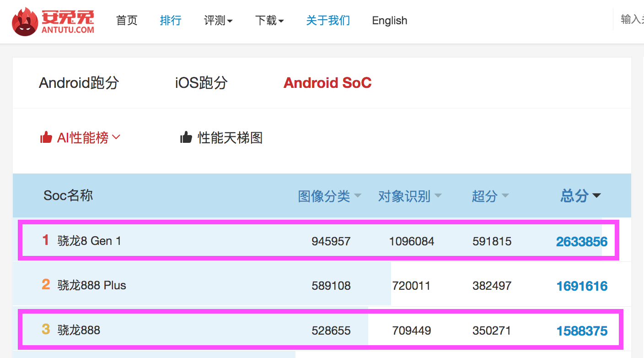Go to the 排行 ranking menu item
Image resolution: width=644 pixels, height=358 pixels.
pyautogui.click(x=171, y=21)
